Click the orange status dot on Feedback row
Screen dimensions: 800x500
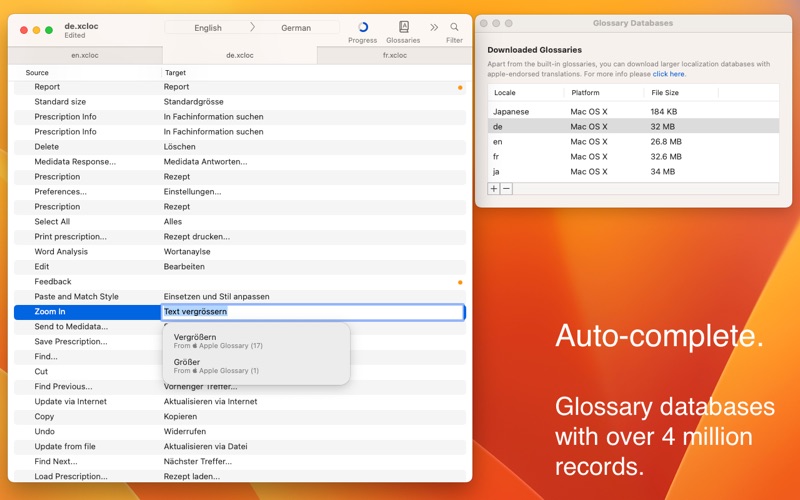pos(460,283)
